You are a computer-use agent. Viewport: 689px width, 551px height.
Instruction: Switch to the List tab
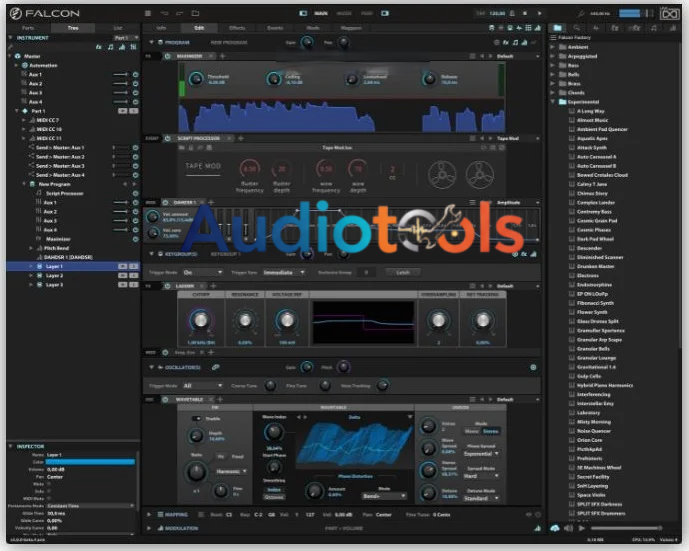pyautogui.click(x=118, y=28)
